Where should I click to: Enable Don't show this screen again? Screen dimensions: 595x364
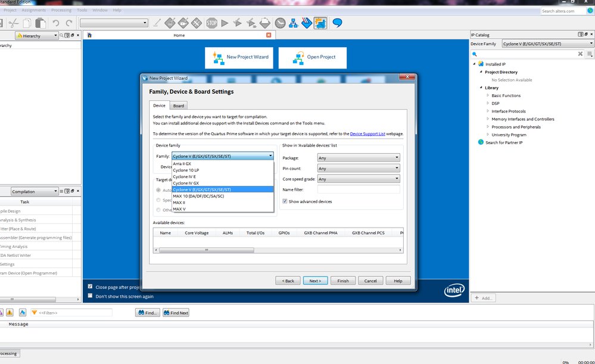tap(91, 295)
